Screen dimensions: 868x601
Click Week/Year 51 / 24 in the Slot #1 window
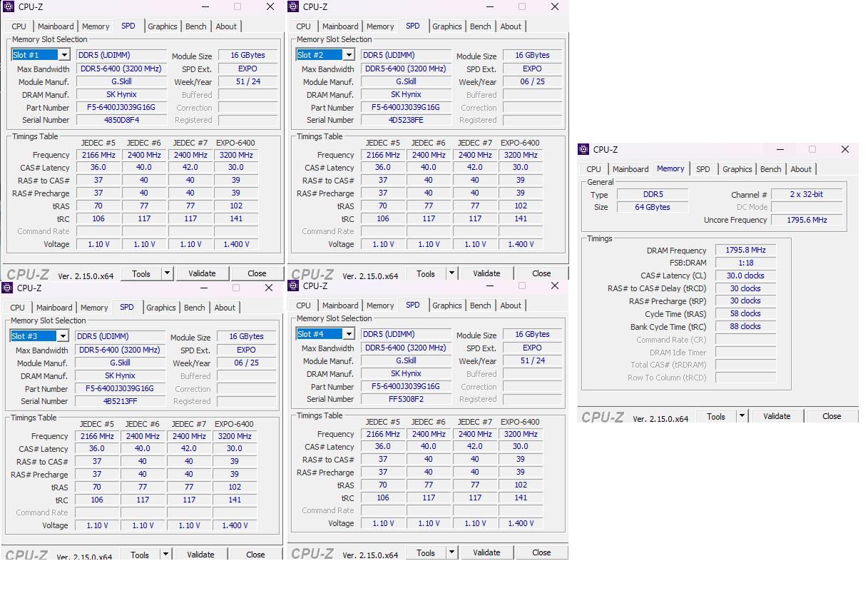click(x=247, y=81)
